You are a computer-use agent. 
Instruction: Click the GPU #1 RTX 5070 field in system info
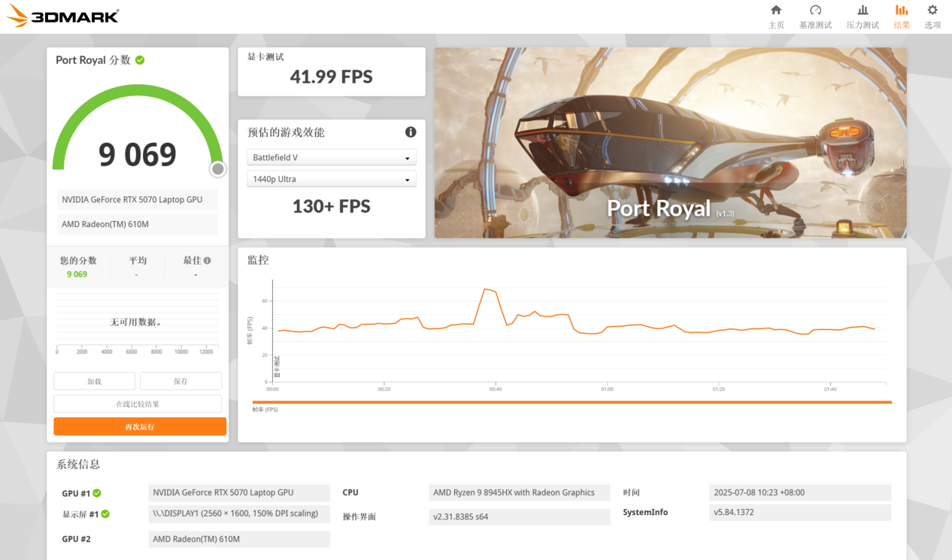click(239, 493)
